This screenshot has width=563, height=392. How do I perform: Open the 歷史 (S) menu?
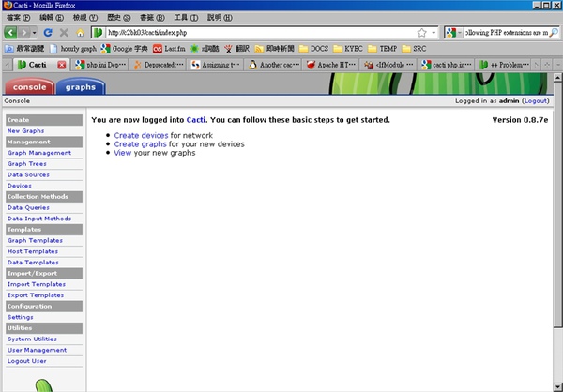pos(118,17)
